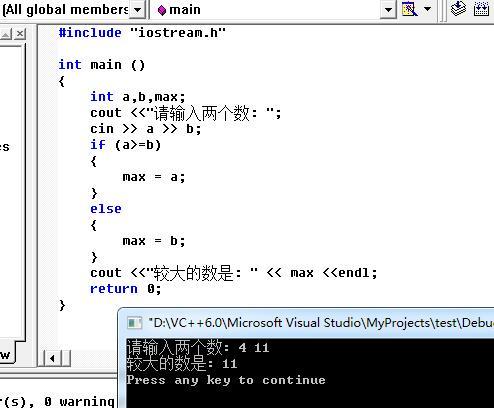
Task: Click the cout 较大的数是 output line
Action: [x=234, y=273]
